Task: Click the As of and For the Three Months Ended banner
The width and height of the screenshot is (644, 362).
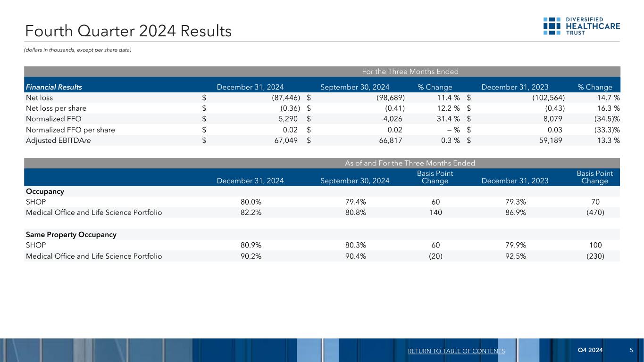Action: 322,163
